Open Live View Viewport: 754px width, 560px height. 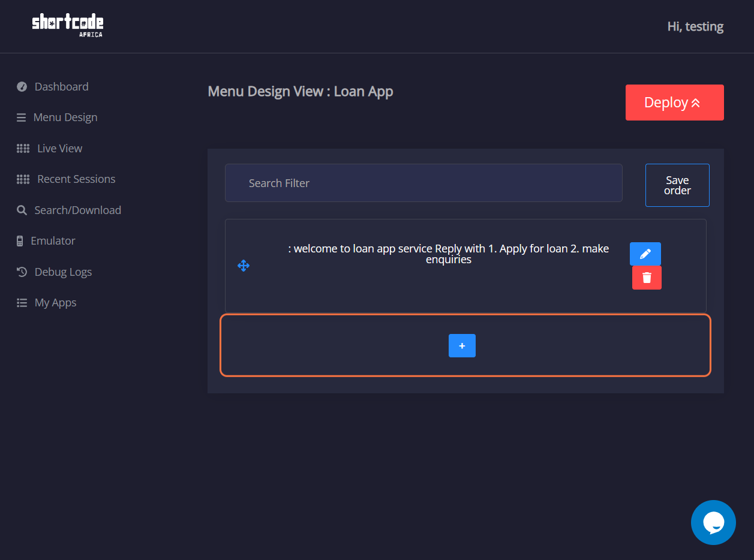[59, 148]
